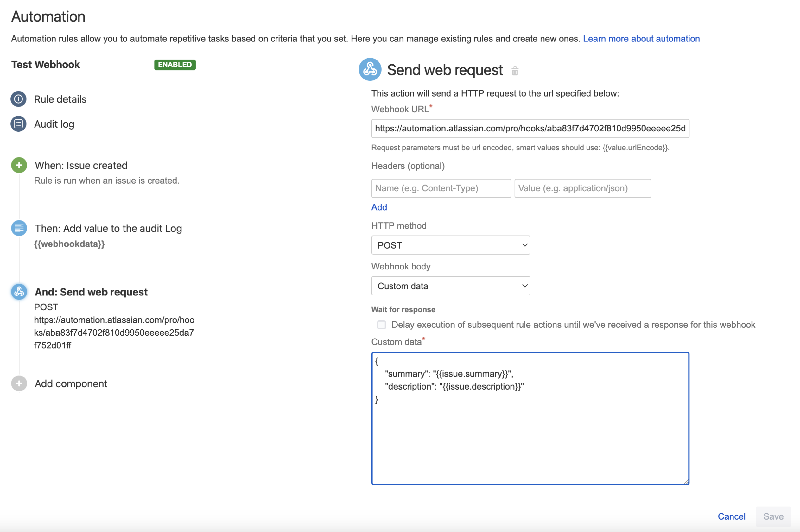The width and height of the screenshot is (800, 532).
Task: Open Learn more about automation link
Action: [641, 39]
